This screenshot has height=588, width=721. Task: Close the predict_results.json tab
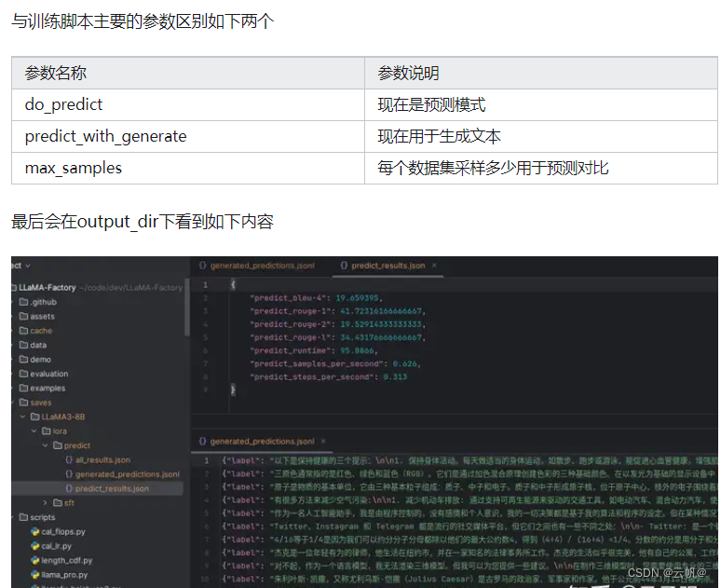tap(434, 266)
